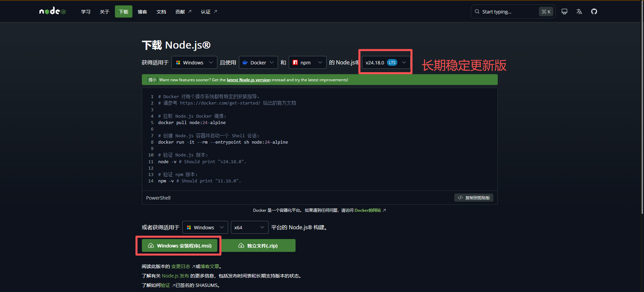Open the 学习 nav item
Viewport: 644px width, 292px height.
[86, 12]
